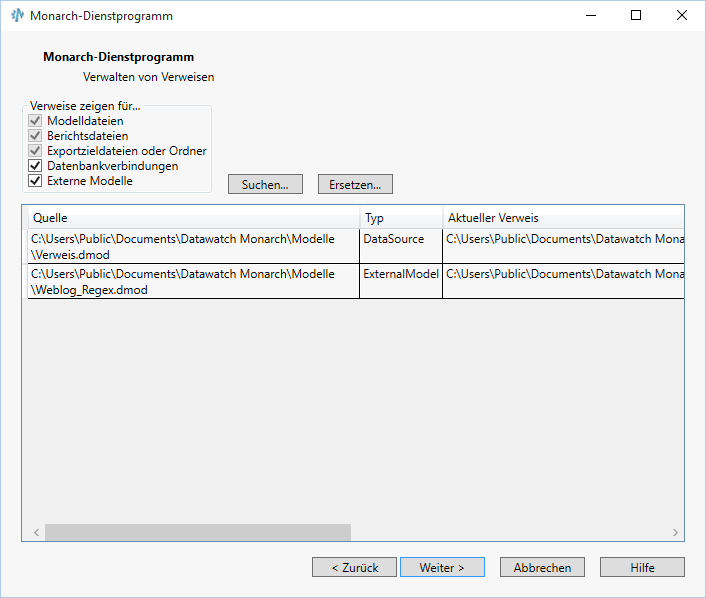Toggle the Modelldateien checkbox
The image size is (706, 598).
coord(35,121)
